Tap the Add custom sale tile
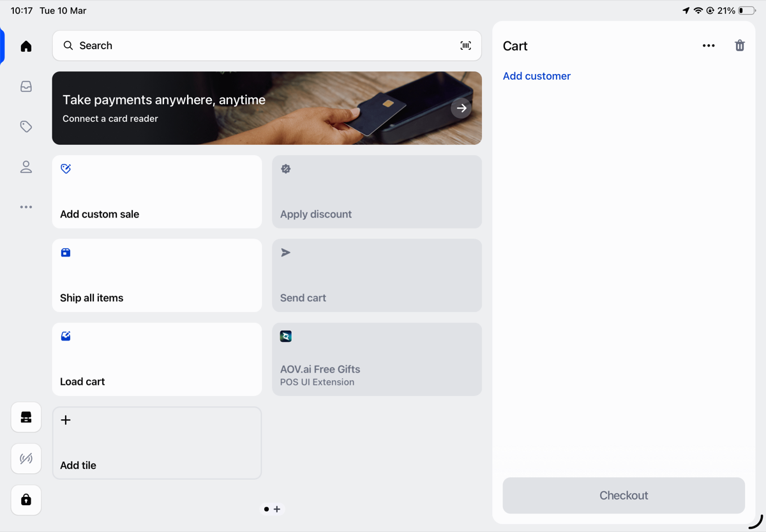Image resolution: width=766 pixels, height=532 pixels. (x=157, y=191)
